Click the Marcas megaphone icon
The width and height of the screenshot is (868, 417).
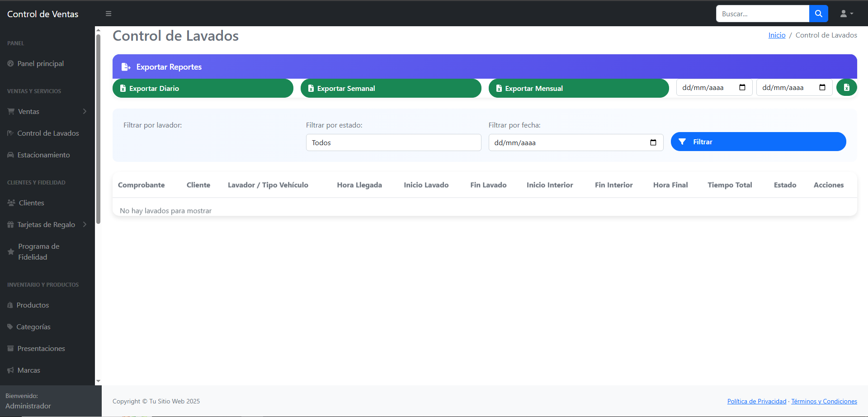10,370
